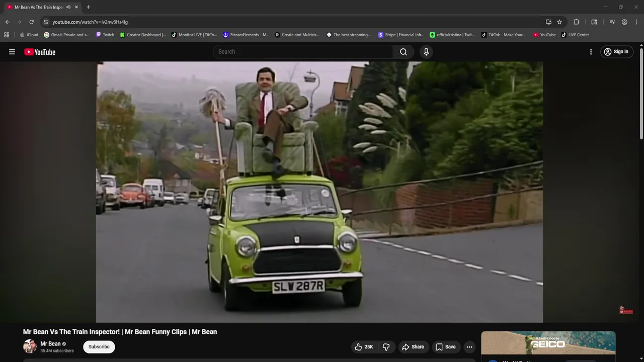Subscribe to the Mr Bean channel

tap(99, 347)
